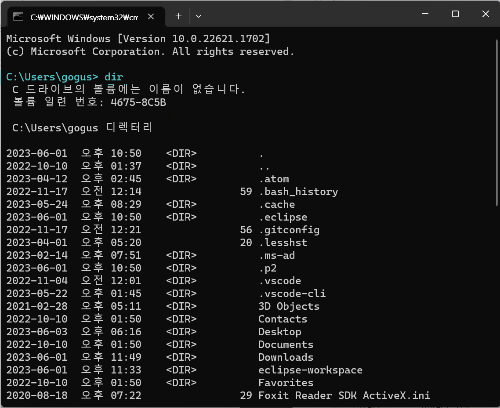Image resolution: width=500 pixels, height=408 pixels.
Task: Click the vertical scrollbar thumb
Action: coord(497,122)
